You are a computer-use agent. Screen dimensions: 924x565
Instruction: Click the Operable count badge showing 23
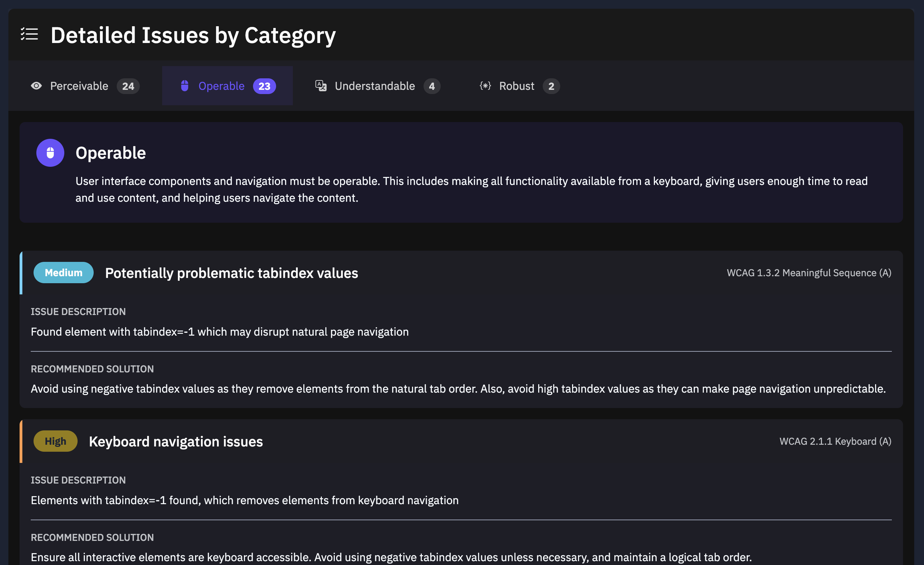coord(265,86)
